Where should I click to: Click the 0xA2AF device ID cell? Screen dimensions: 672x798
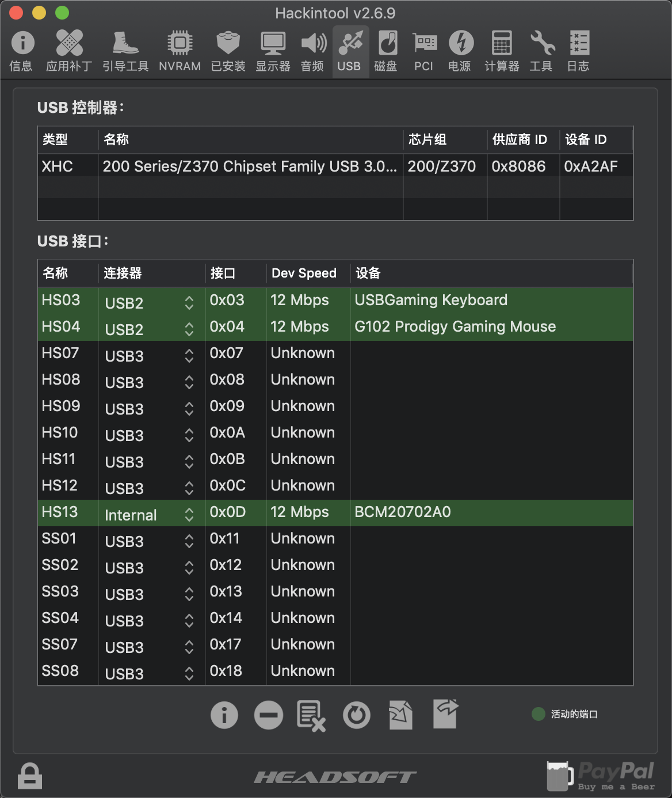[x=591, y=166]
